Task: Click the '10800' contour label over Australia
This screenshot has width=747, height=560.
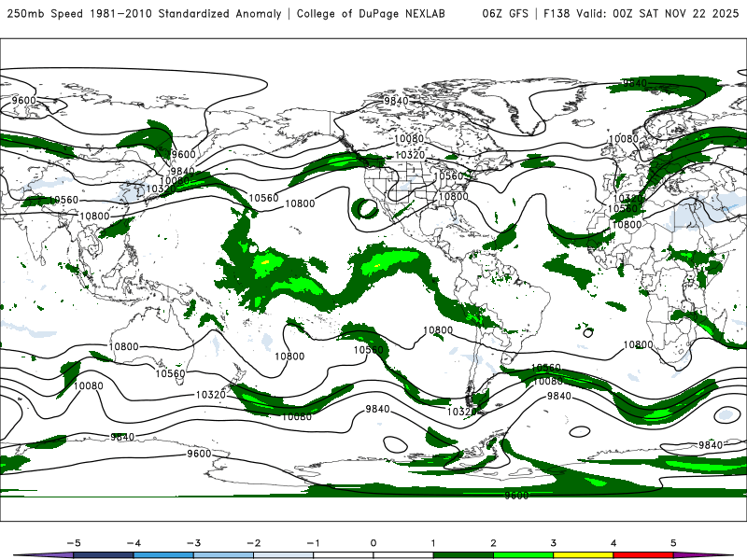Action: pyautogui.click(x=124, y=346)
